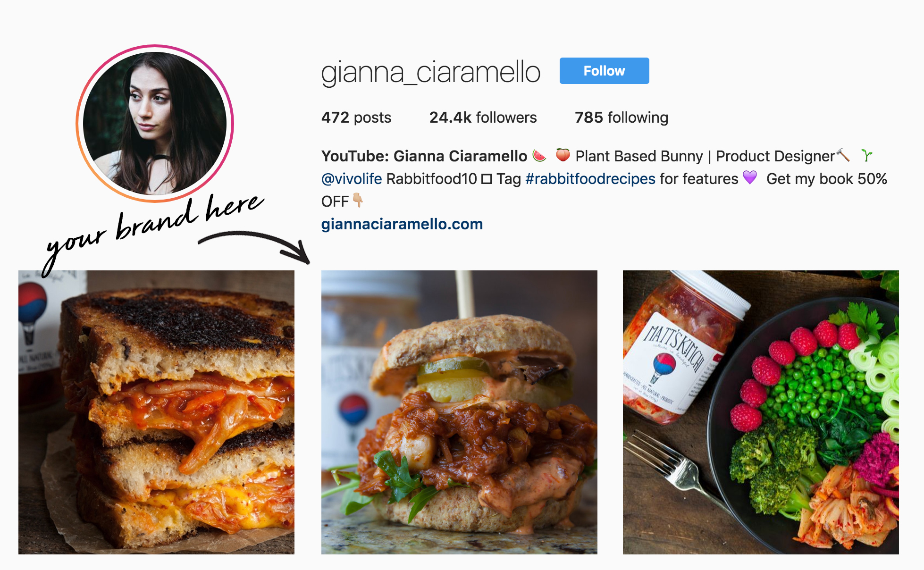
Task: Click the watermelon emoji in bio
Action: pos(539,155)
